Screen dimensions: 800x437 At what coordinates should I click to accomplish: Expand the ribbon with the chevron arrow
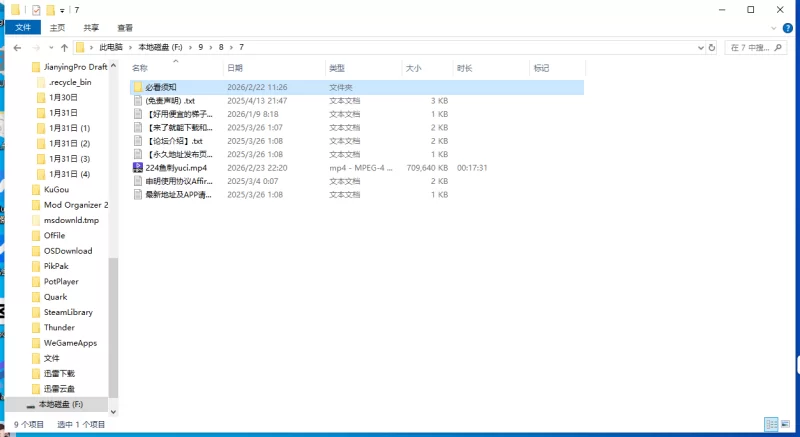pyautogui.click(x=775, y=28)
